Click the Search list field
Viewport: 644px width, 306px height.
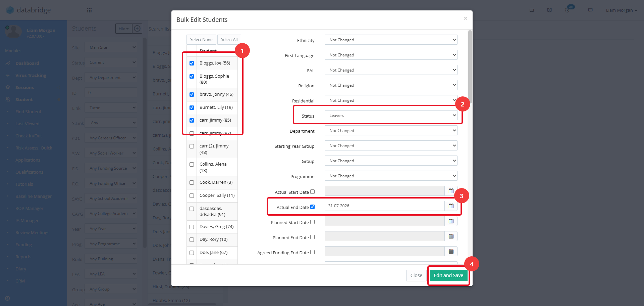160,29
